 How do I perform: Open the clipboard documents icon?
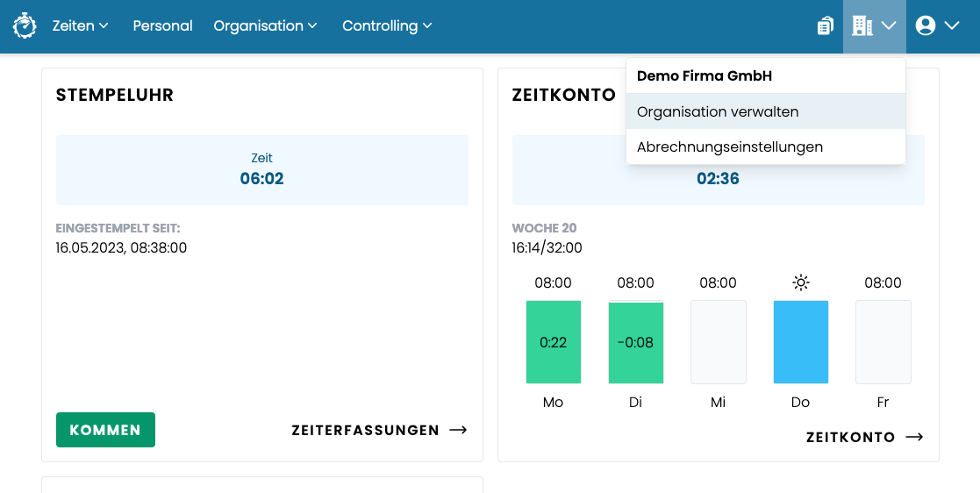825,26
